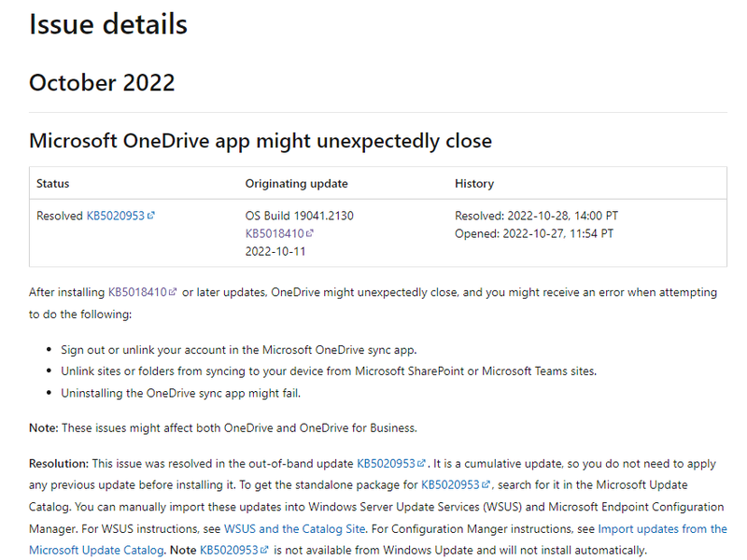Open KB5018410 link in Originating update cell
Screen dimensions: 747x560
(275, 233)
